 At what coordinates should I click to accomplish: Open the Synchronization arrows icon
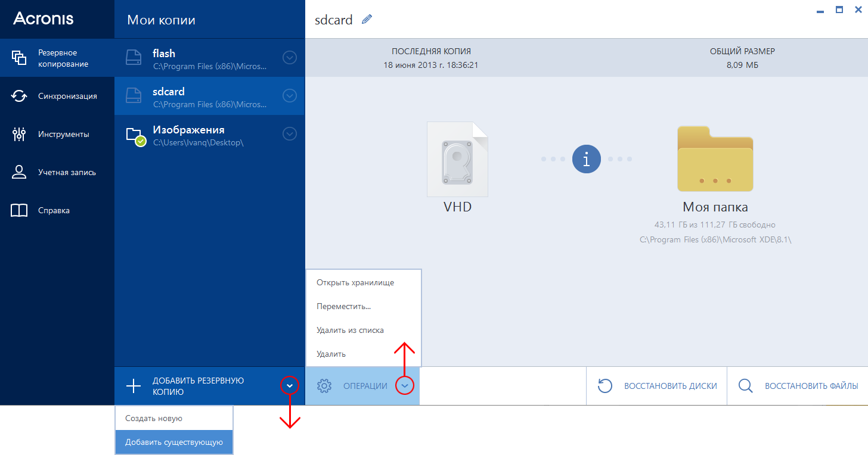point(19,96)
